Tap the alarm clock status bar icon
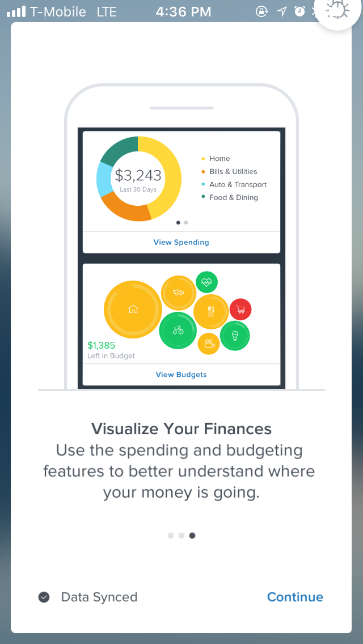The height and width of the screenshot is (644, 363). coord(299,11)
